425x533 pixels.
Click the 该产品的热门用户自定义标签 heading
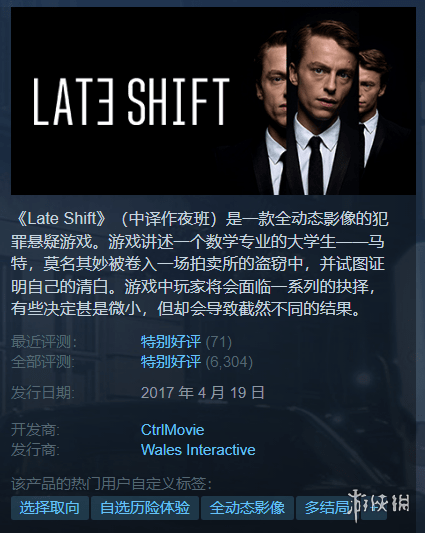pos(111,484)
